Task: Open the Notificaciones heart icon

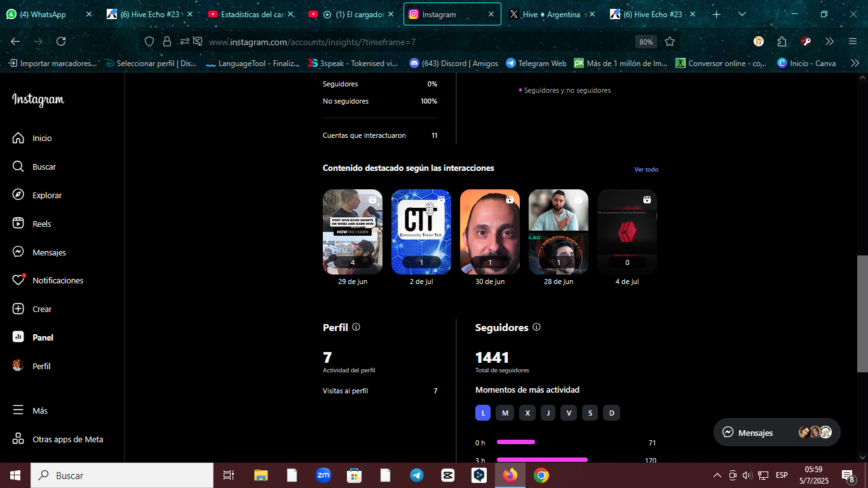Action: tap(18, 280)
